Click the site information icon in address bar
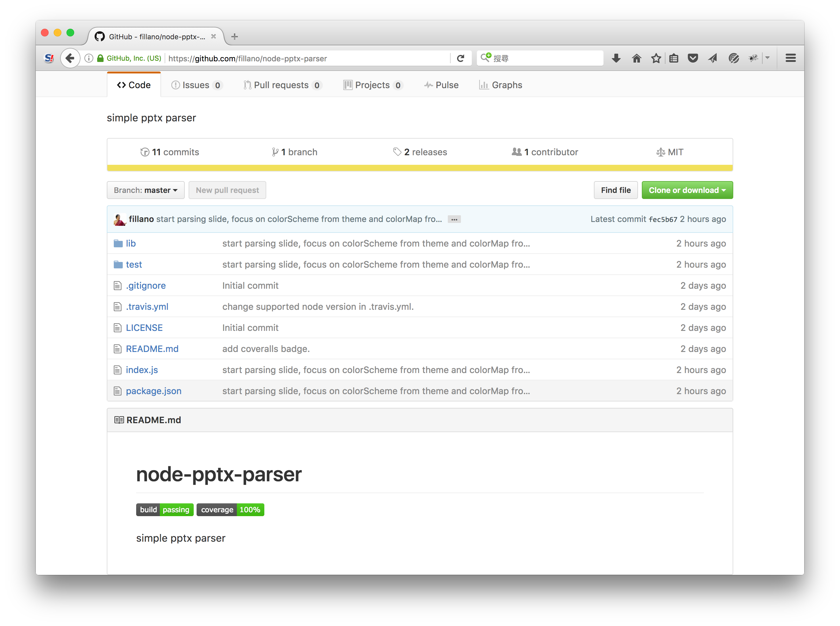The image size is (840, 626). point(89,58)
